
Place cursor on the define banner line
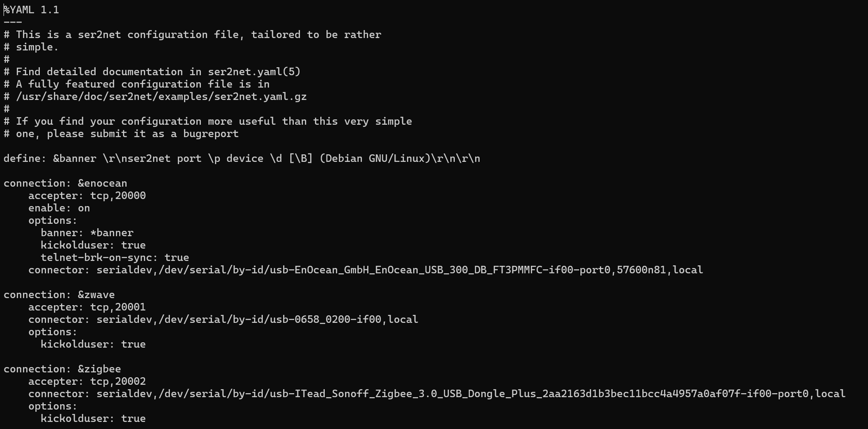[x=242, y=158]
